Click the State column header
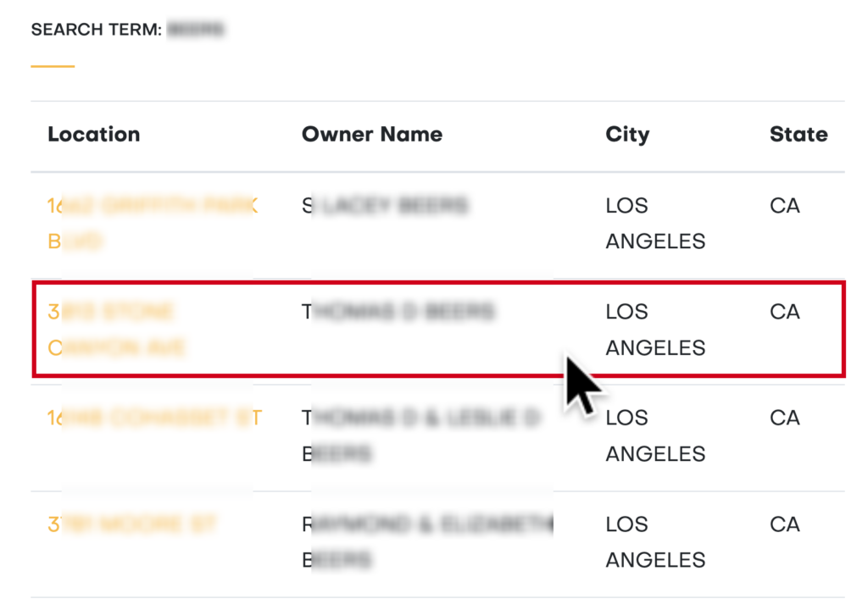868x610 pixels. pos(798,135)
